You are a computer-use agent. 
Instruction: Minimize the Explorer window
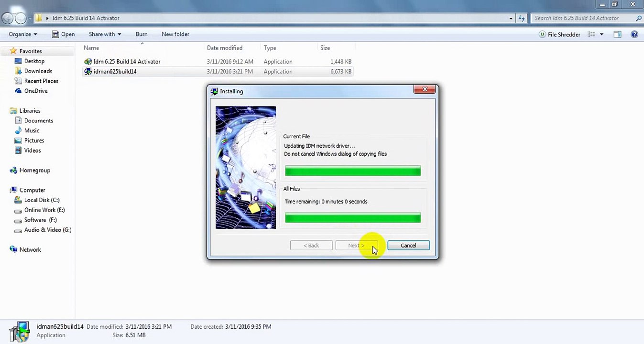point(602,4)
